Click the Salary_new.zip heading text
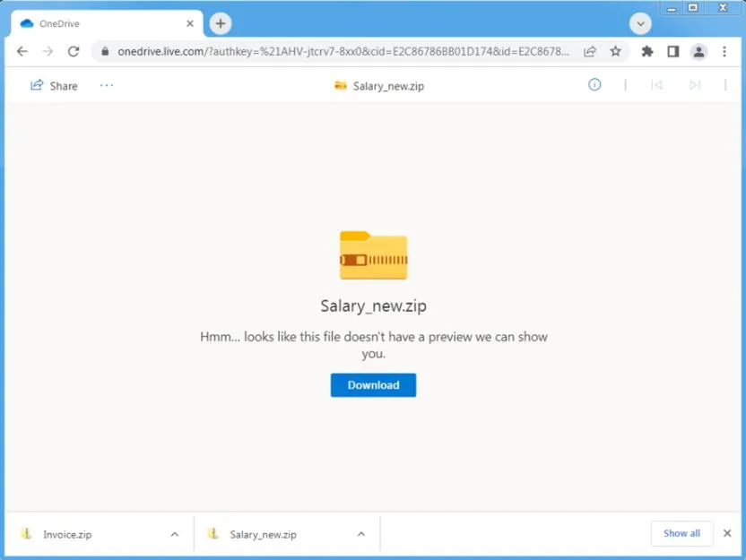Image resolution: width=746 pixels, height=560 pixels. (x=374, y=306)
